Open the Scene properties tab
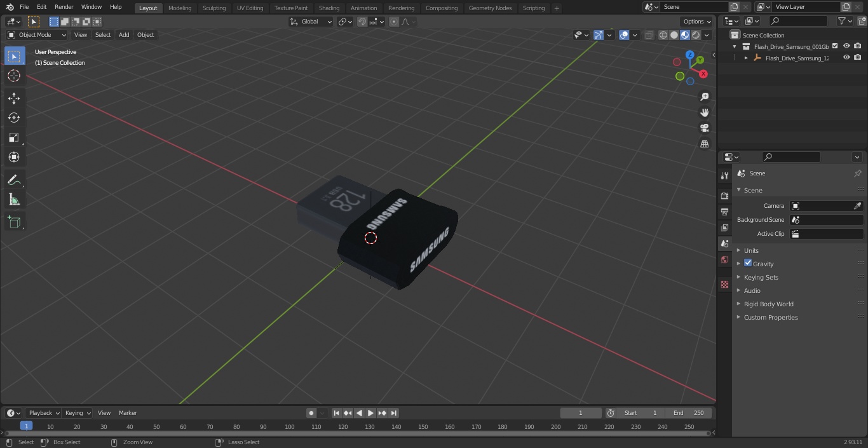Viewport: 868px width, 448px height. pos(724,243)
